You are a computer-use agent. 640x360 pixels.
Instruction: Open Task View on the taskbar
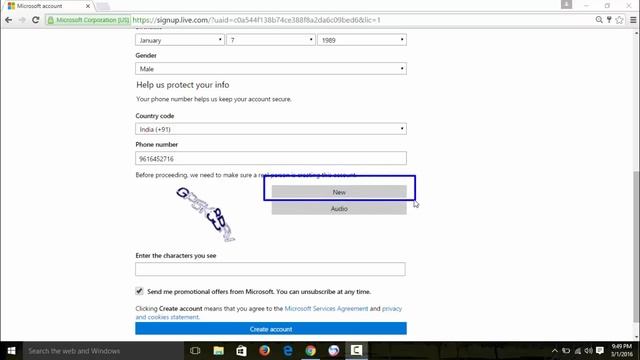[195, 351]
